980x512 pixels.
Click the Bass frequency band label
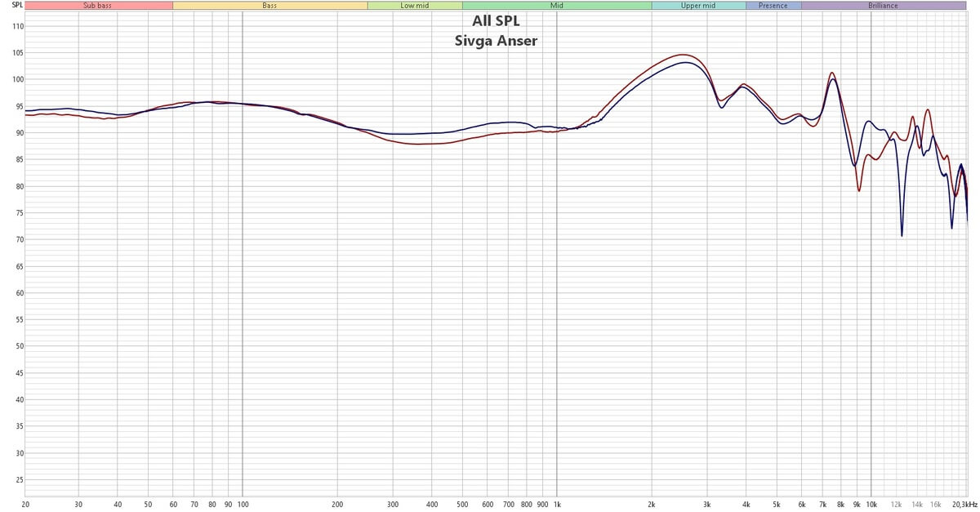click(x=270, y=6)
